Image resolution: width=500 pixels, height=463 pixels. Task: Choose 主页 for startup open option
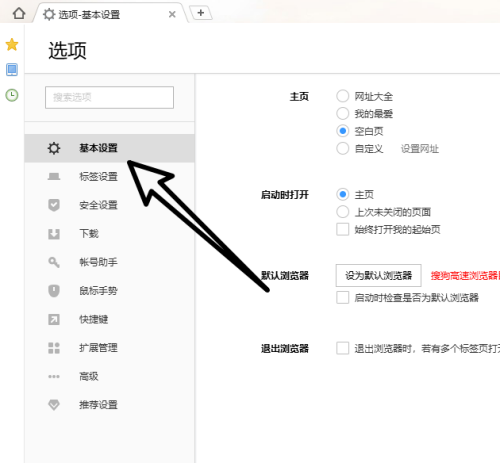click(343, 194)
